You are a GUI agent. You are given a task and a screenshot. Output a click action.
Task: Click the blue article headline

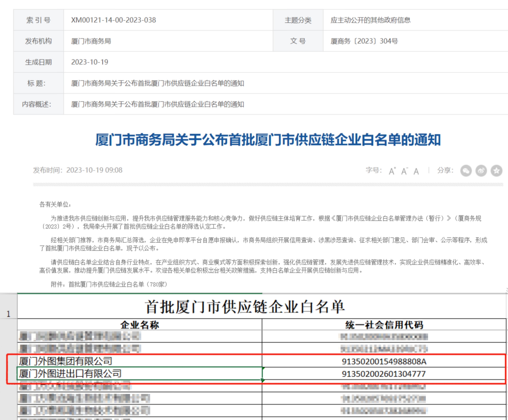268,140
